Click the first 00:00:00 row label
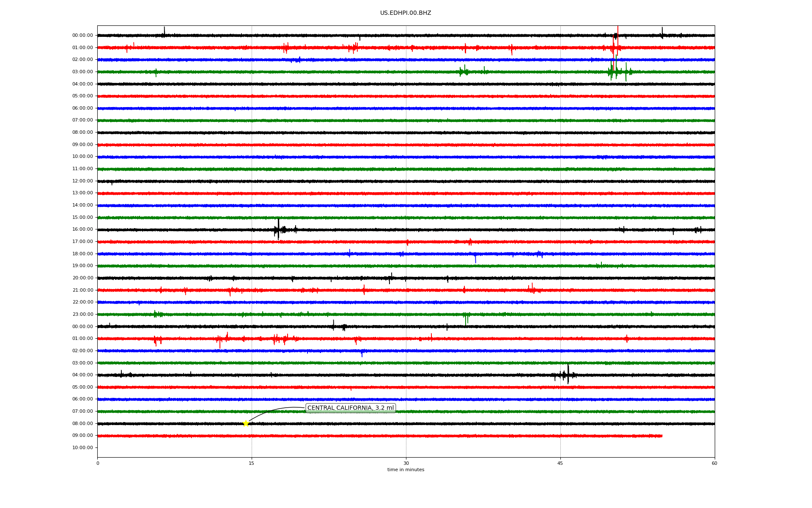The width and height of the screenshot is (812, 508). [x=82, y=36]
